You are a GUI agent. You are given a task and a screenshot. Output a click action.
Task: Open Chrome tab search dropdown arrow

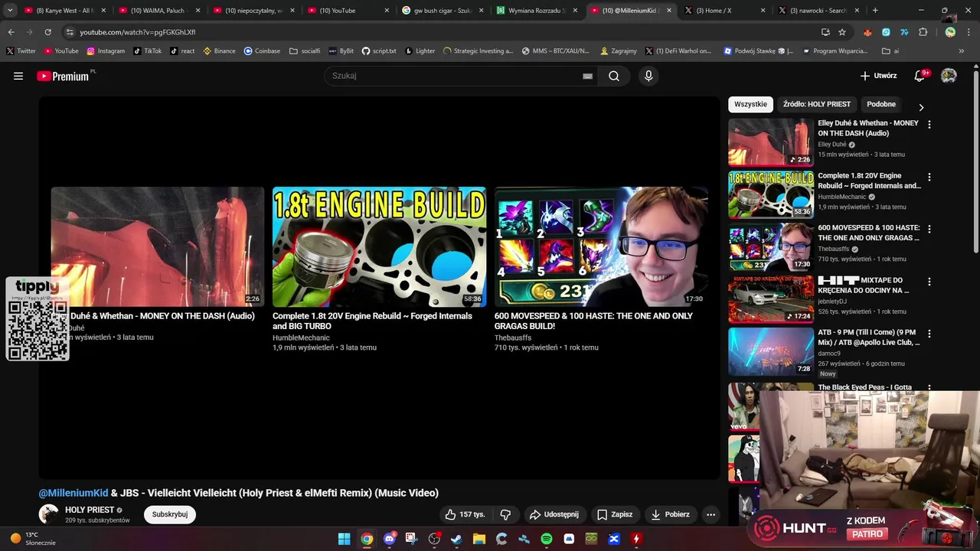click(x=10, y=11)
